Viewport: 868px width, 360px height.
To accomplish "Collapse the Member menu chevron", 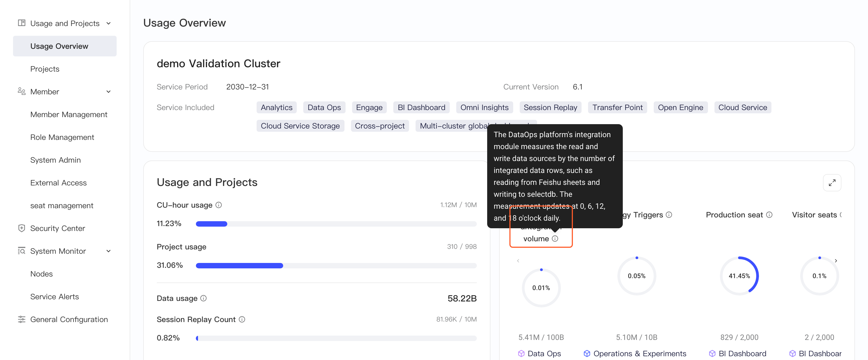I will pos(108,92).
